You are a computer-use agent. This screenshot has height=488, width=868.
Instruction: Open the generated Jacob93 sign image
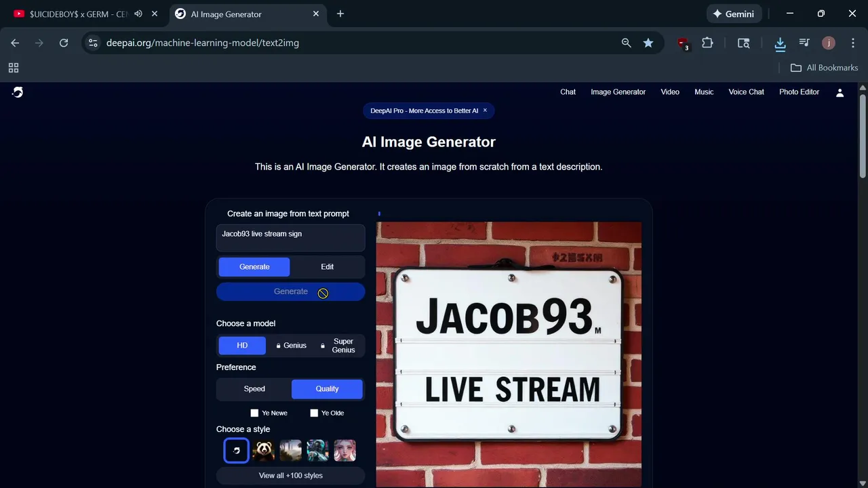[509, 354]
